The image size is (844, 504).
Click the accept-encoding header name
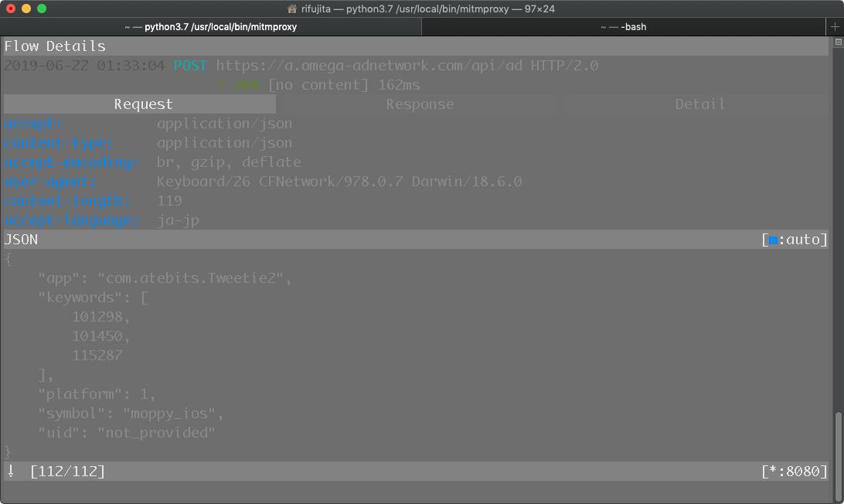tap(72, 162)
